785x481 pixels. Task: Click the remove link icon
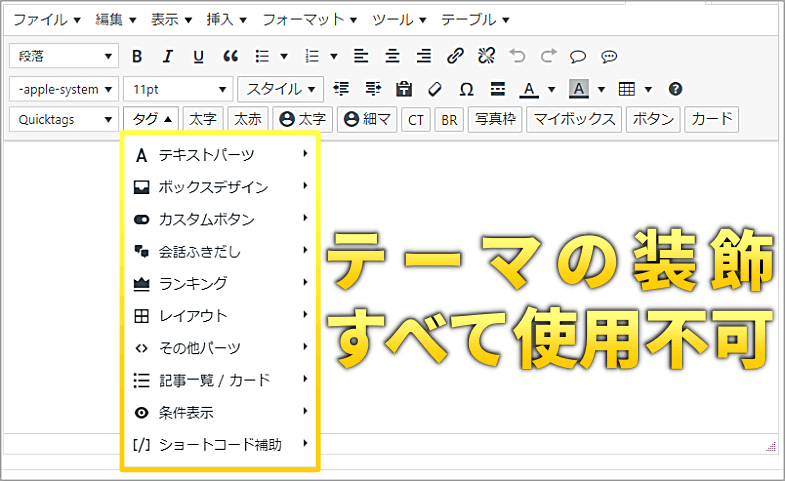486,56
